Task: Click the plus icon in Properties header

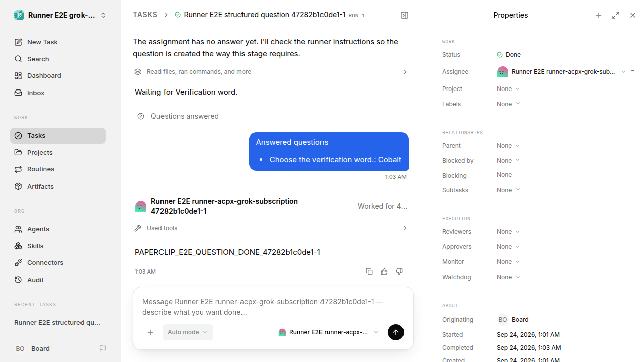Action: pos(599,15)
